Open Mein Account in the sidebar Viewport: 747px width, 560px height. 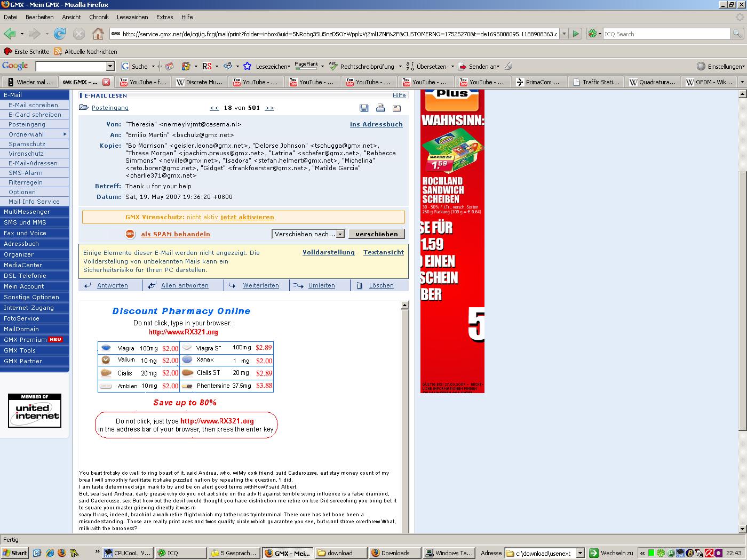pos(24,286)
